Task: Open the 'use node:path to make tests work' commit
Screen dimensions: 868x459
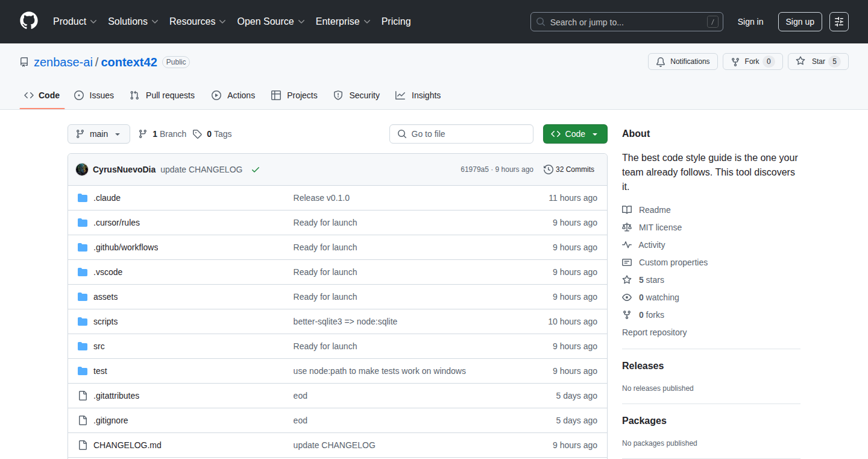Action: tap(380, 371)
